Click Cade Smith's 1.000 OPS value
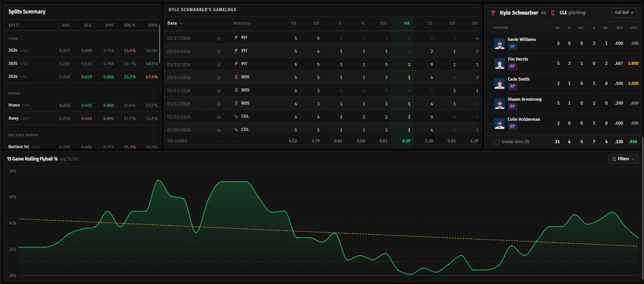The image size is (644, 284). [633, 83]
